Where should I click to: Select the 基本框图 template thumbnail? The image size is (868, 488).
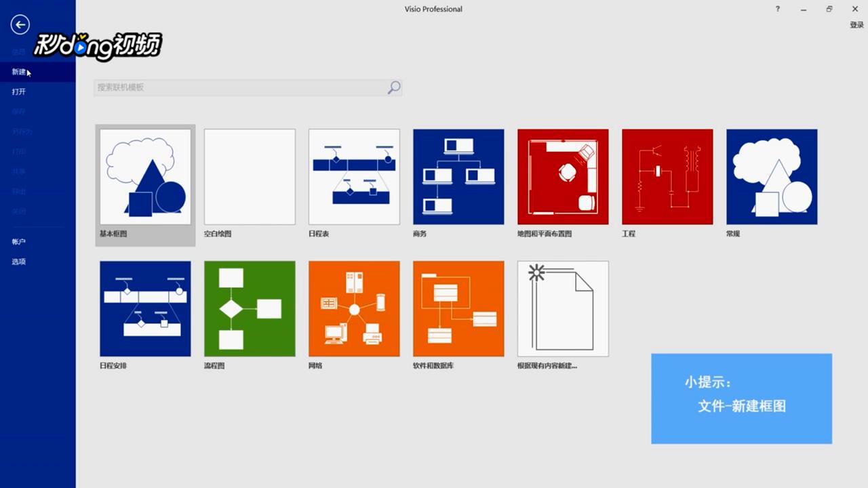tap(145, 177)
